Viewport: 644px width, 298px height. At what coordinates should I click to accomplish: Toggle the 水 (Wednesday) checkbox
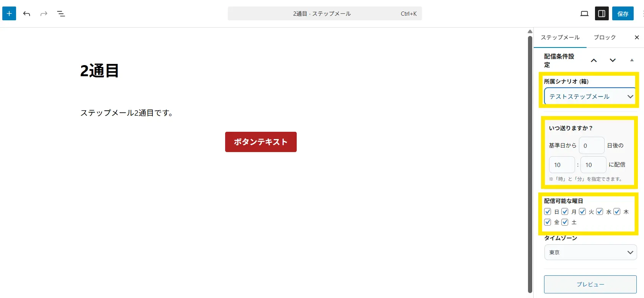pyautogui.click(x=600, y=212)
